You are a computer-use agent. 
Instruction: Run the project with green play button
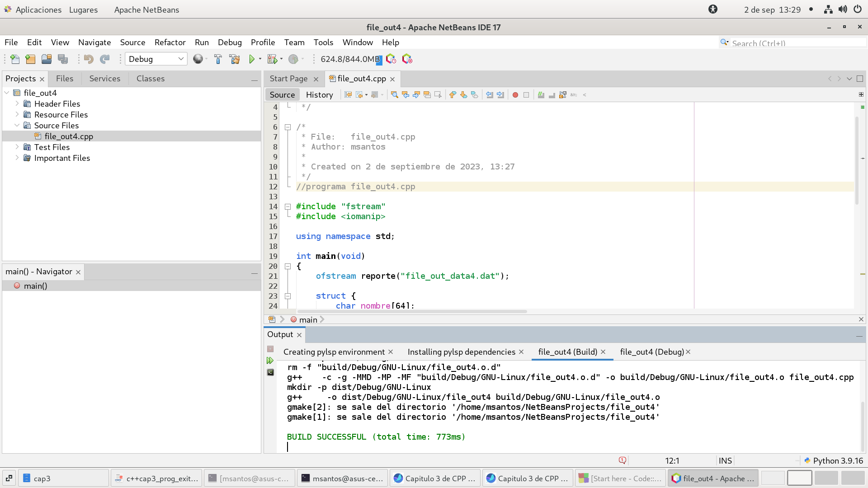click(252, 59)
